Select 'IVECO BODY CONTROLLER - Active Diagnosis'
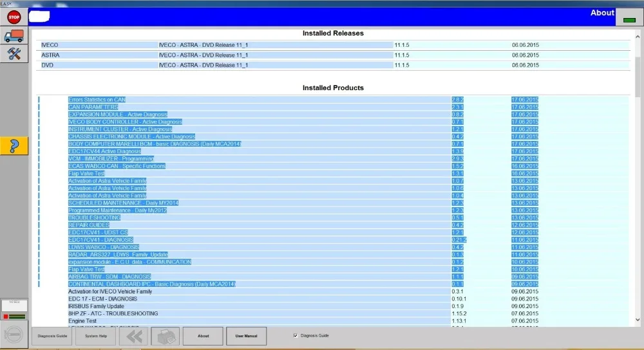The height and width of the screenshot is (350, 644). click(125, 122)
